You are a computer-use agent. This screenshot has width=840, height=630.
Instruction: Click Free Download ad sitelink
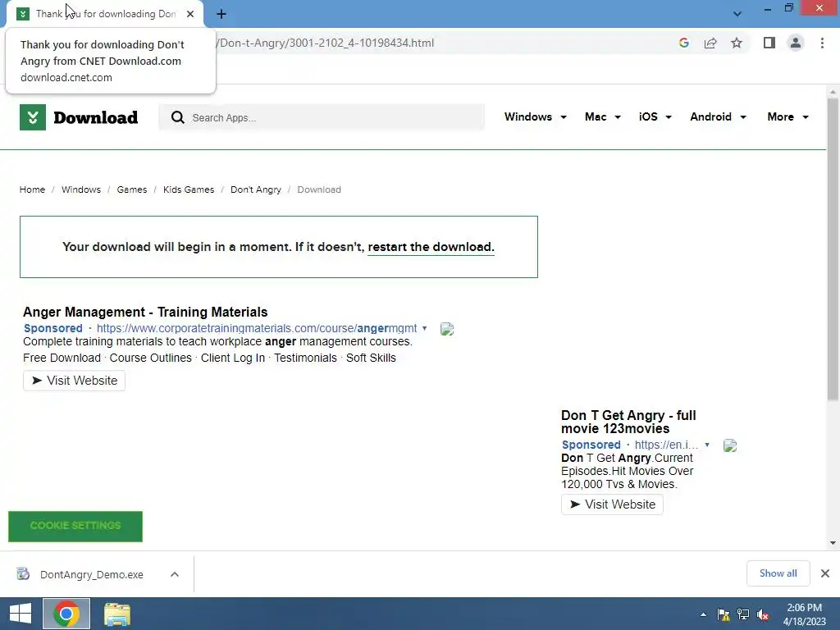tap(62, 358)
